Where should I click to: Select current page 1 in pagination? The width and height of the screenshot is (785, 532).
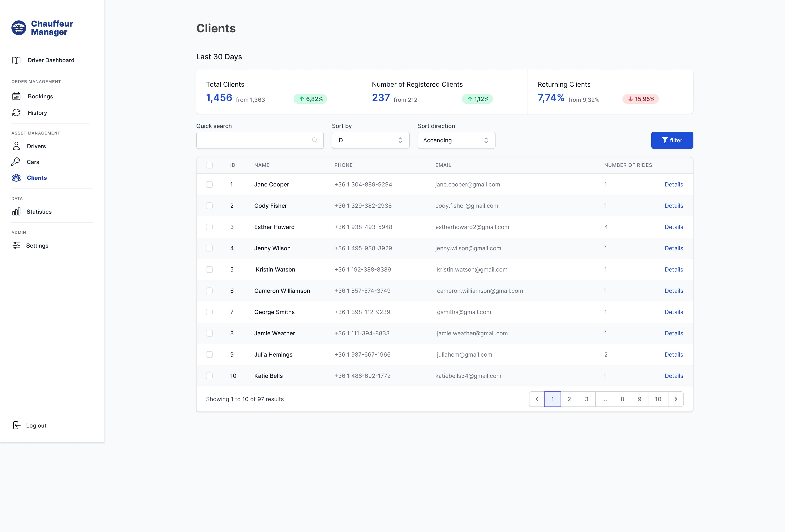553,399
